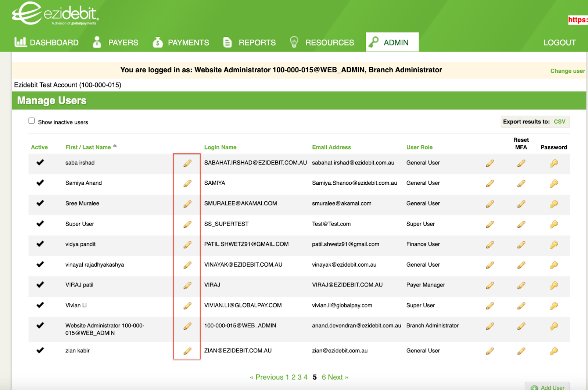Viewport: 588px width, 390px height.
Task: Enable Show inactive users
Action: (32, 120)
